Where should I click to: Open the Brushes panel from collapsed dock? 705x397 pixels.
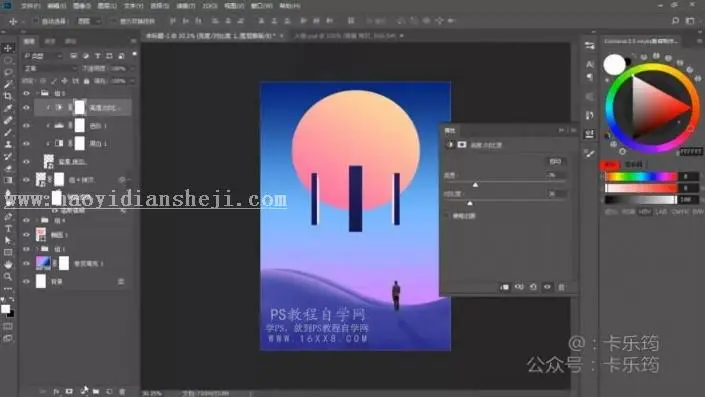(589, 154)
